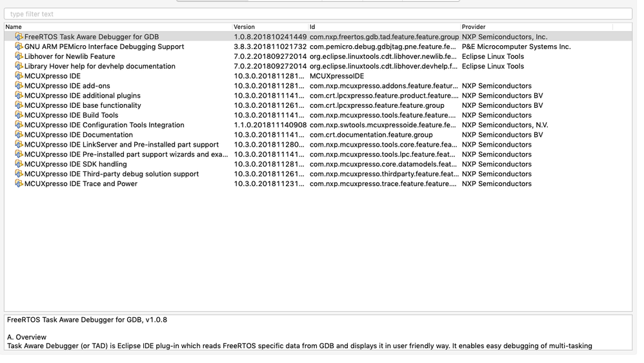Select 'Library Hover help for devhelp documentation'
Screen dimensions: 644x363
[x=100, y=67]
